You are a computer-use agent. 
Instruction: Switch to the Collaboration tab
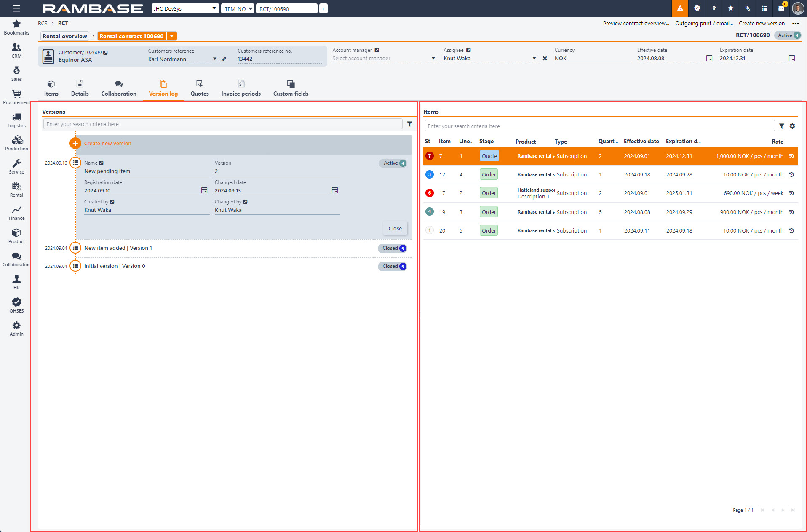(118, 88)
